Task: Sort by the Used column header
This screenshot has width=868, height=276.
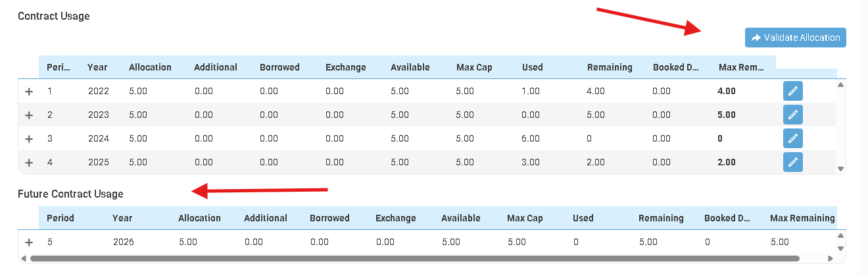Action: [532, 67]
